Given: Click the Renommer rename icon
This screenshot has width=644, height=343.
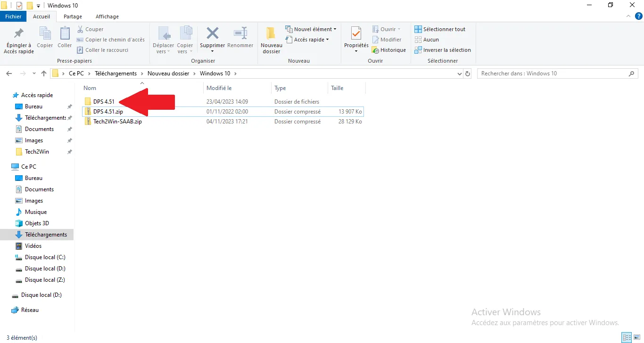Looking at the screenshot, I should coord(240,38).
